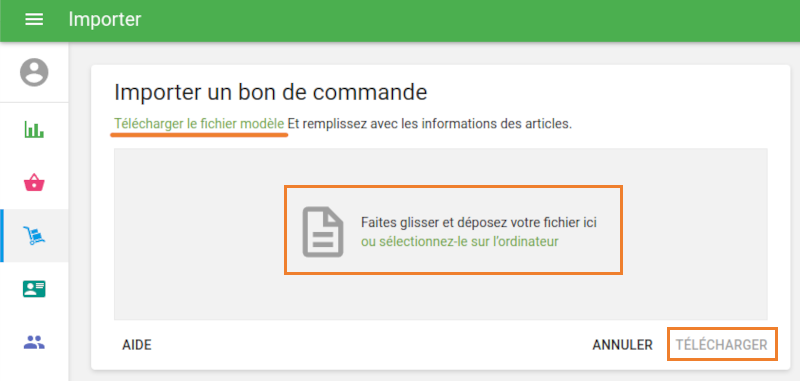The width and height of the screenshot is (800, 381).
Task: Click the AIDE button
Action: [137, 345]
